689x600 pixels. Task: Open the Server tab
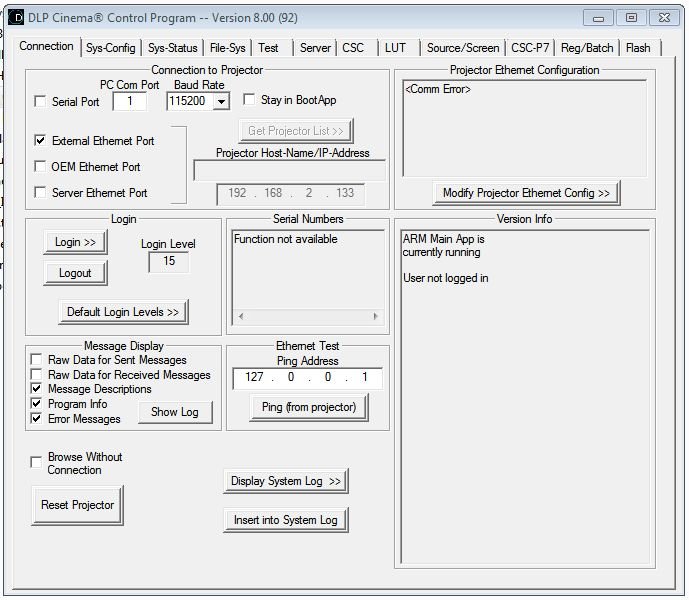[x=315, y=47]
